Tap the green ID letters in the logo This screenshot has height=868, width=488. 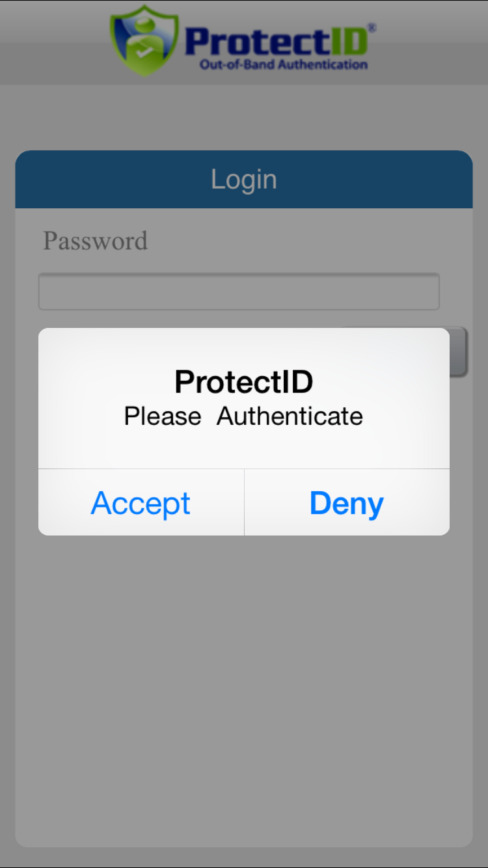tap(347, 42)
